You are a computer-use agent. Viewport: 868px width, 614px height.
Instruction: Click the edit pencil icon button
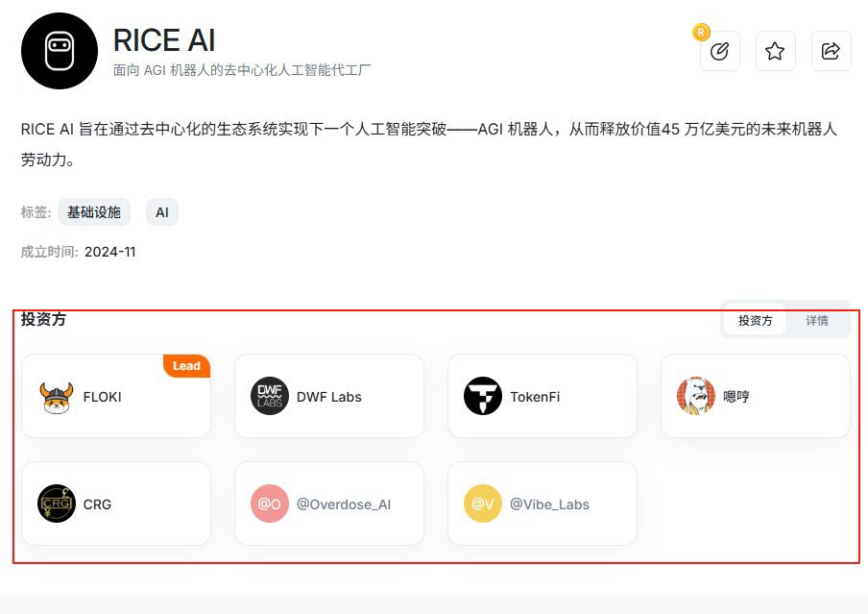[x=719, y=51]
